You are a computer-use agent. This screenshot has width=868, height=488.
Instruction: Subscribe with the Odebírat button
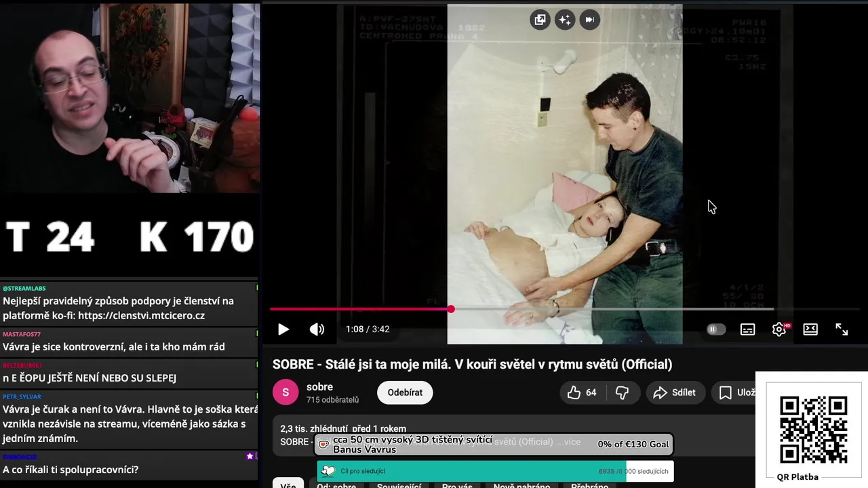click(405, 392)
